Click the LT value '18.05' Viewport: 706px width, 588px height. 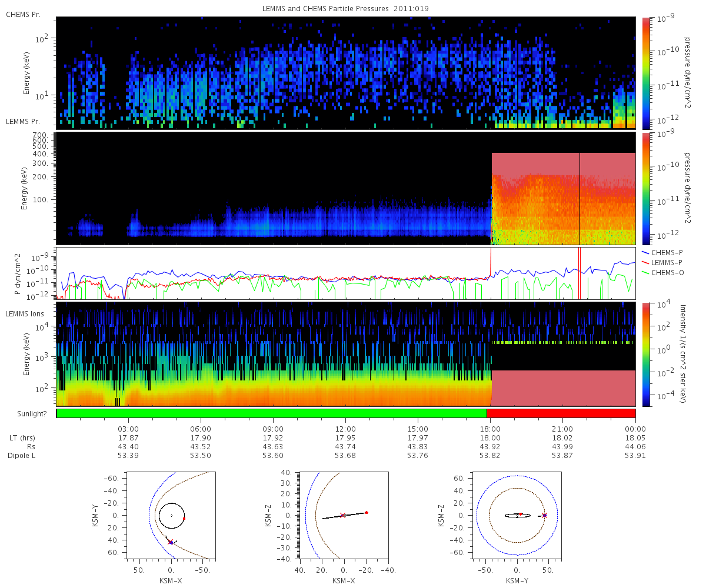[x=635, y=438]
